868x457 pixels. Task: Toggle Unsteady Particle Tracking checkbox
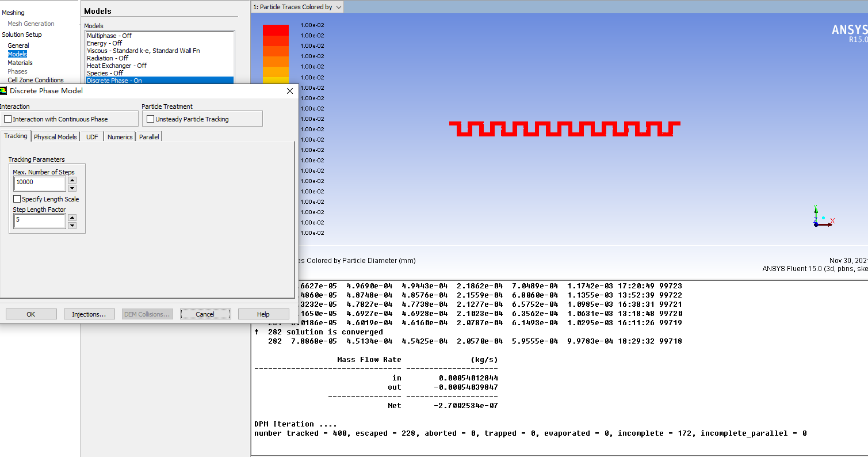(x=151, y=119)
